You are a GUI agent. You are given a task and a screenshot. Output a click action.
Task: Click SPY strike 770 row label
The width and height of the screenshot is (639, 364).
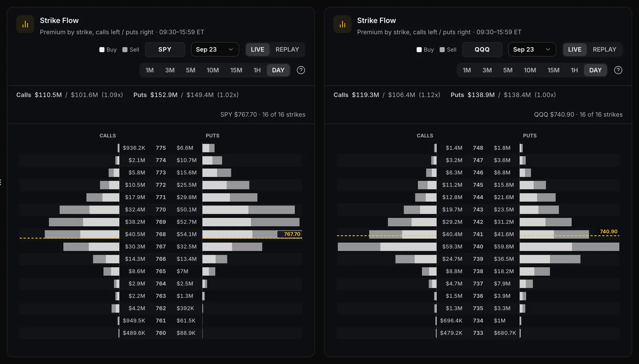(x=161, y=210)
